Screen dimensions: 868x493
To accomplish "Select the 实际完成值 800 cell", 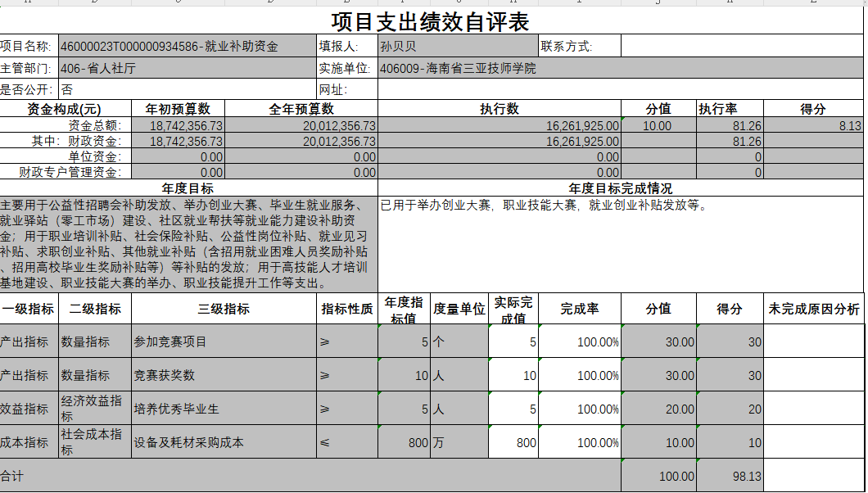I will tap(513, 441).
